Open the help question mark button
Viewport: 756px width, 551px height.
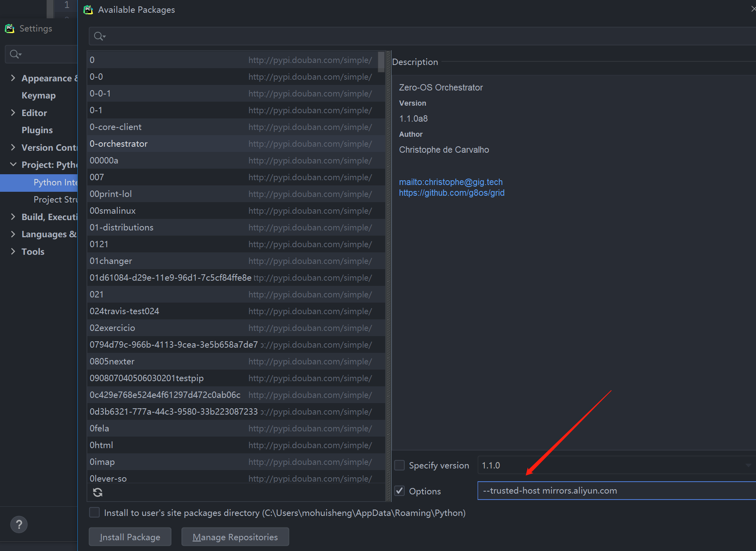(x=19, y=524)
